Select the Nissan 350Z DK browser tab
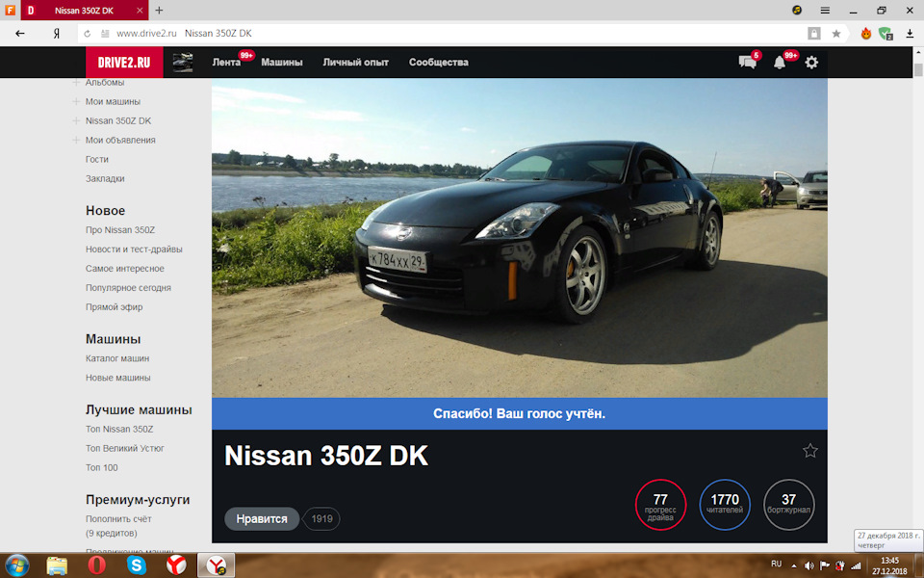Viewport: 924px width, 578px height. coord(85,11)
